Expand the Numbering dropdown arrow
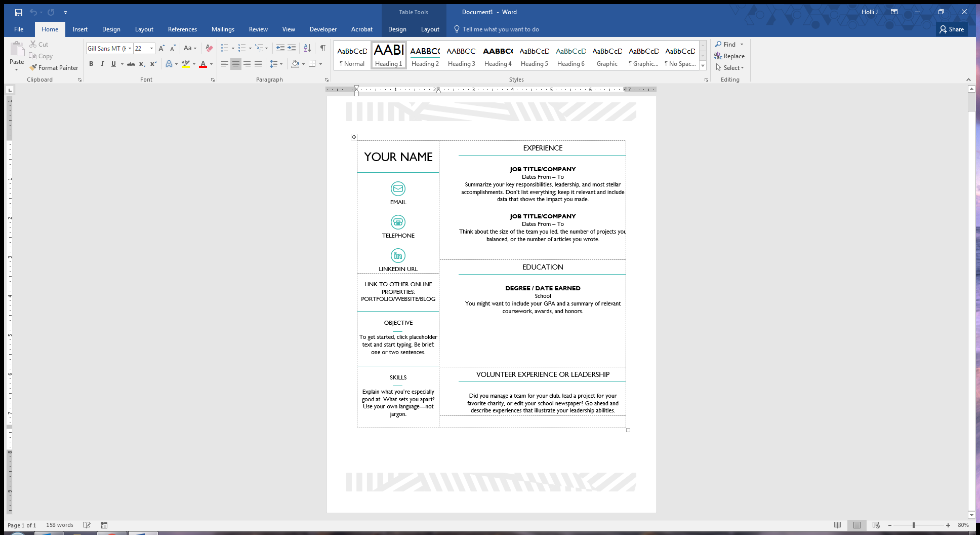 [250, 49]
